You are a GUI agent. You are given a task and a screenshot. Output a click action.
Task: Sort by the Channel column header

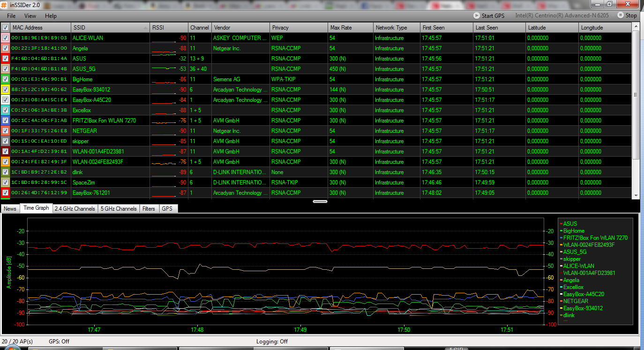point(200,28)
